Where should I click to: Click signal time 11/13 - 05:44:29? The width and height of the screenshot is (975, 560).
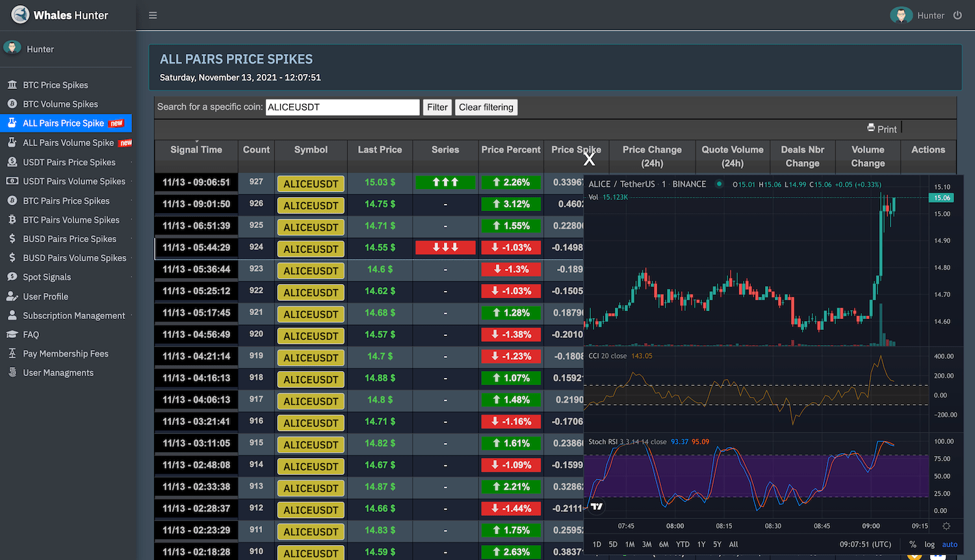tap(196, 248)
